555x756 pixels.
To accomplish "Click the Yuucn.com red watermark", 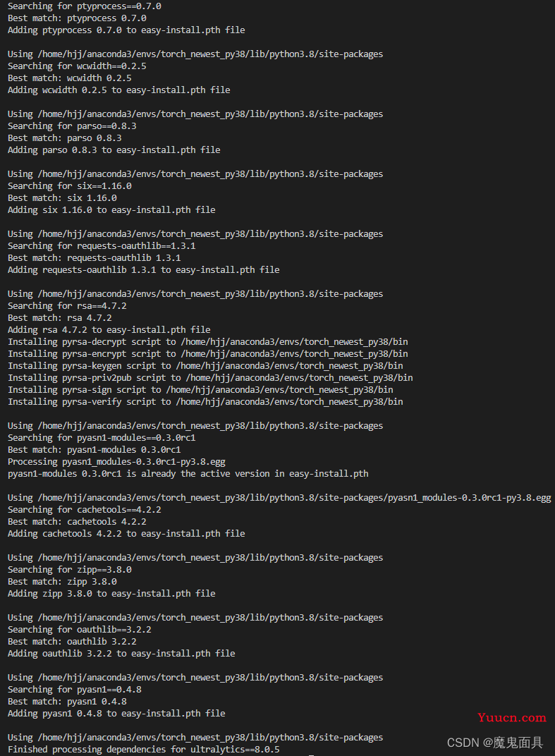I will (x=511, y=717).
